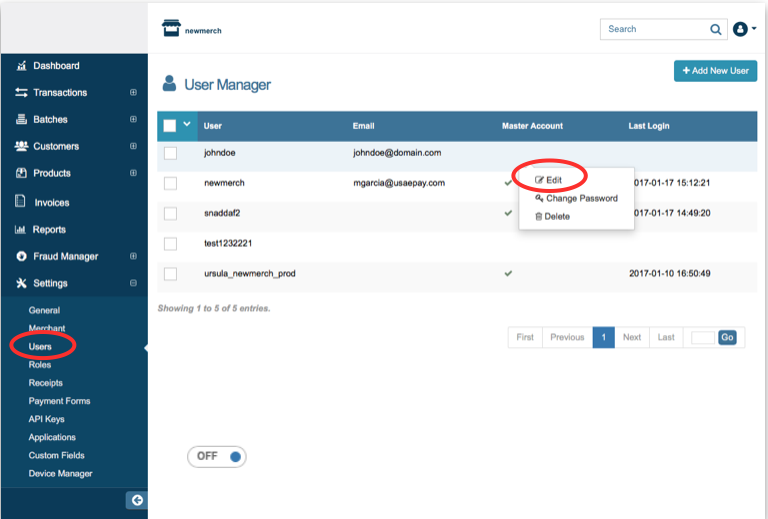
Task: Switch the OFF toggle on
Action: 217,456
